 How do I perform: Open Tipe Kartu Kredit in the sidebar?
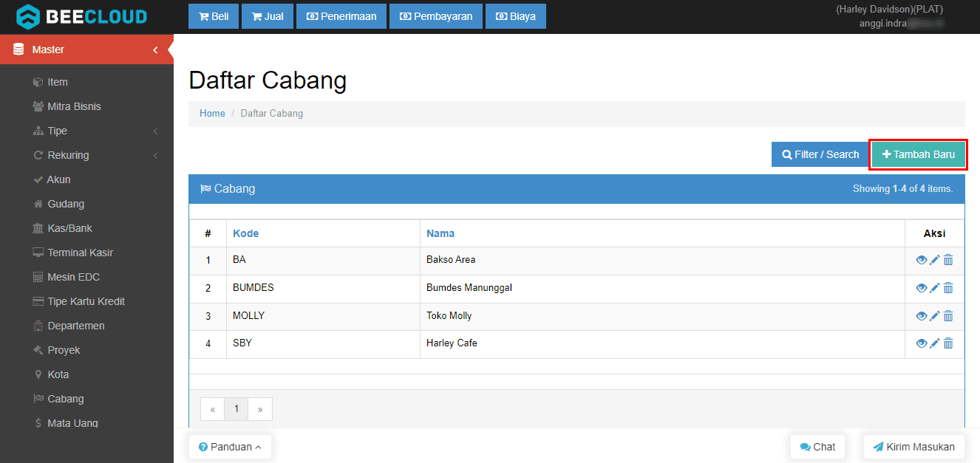86,301
